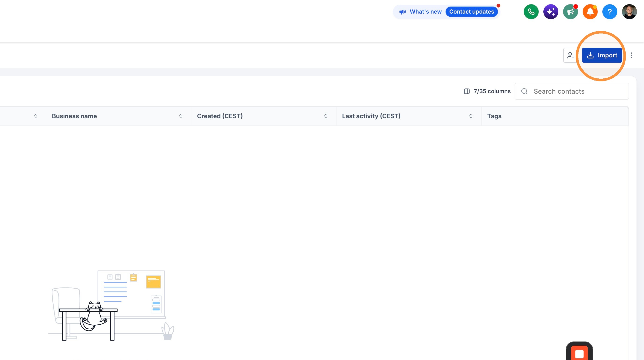Click the Contact updates badge
The width and height of the screenshot is (644, 360).
point(472,12)
